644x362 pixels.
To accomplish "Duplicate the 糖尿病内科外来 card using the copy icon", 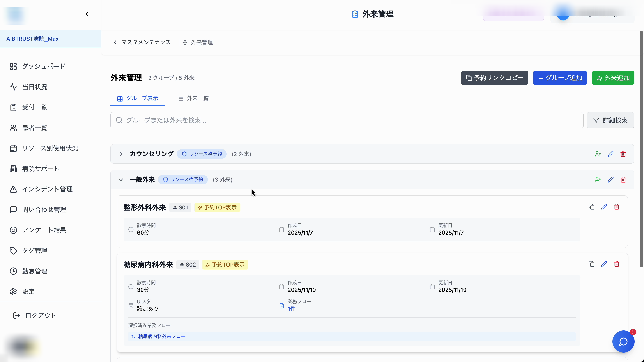I will 591,264.
